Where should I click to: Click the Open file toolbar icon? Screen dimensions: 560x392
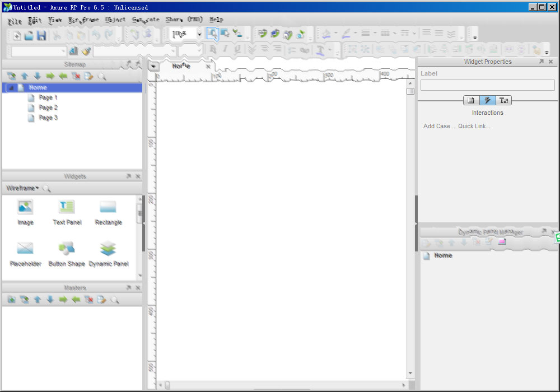pos(29,35)
